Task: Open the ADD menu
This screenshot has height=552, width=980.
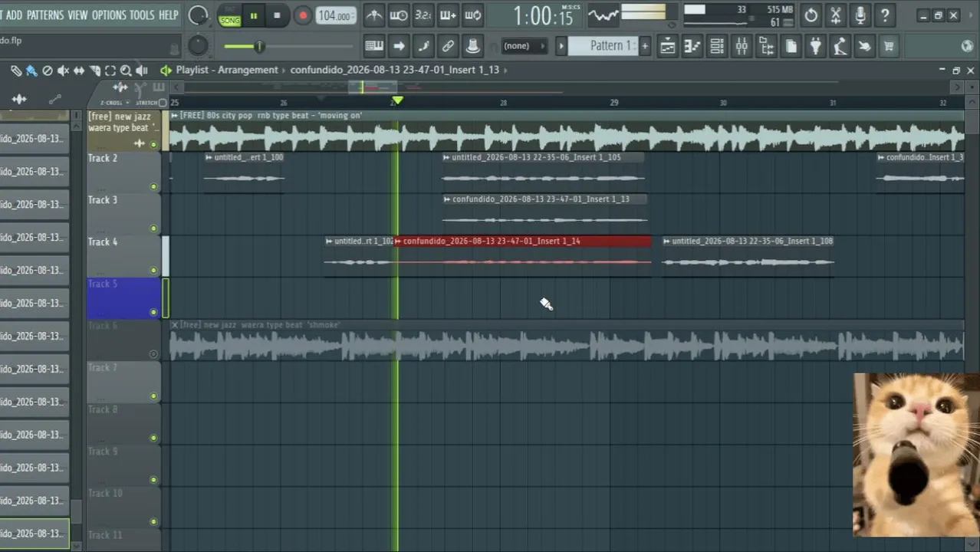Action: (14, 15)
